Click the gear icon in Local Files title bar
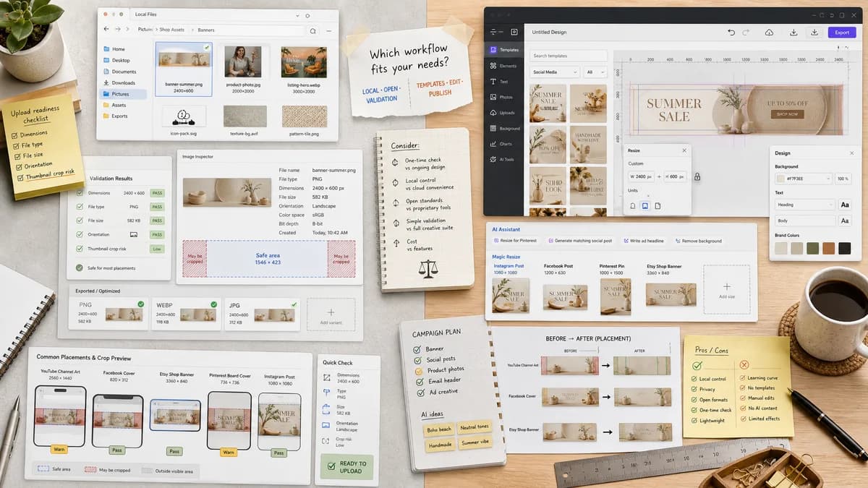The height and width of the screenshot is (488, 868). tap(307, 16)
